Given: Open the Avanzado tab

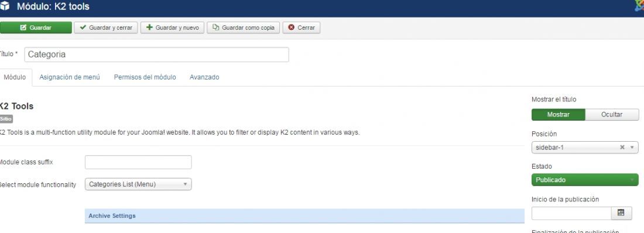Looking at the screenshot, I should pos(204,77).
